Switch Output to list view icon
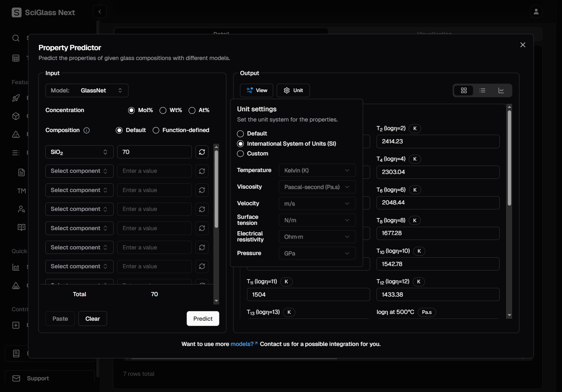Screen dimensions: 562x392 tap(482, 91)
